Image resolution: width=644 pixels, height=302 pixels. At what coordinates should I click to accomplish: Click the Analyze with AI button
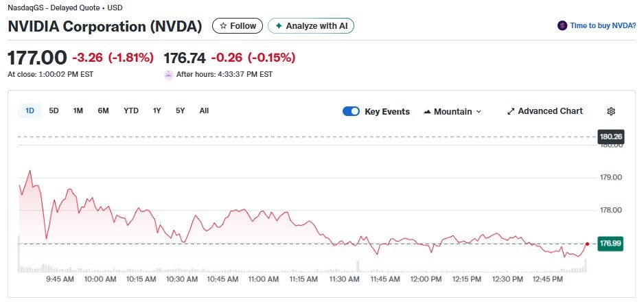tap(311, 26)
